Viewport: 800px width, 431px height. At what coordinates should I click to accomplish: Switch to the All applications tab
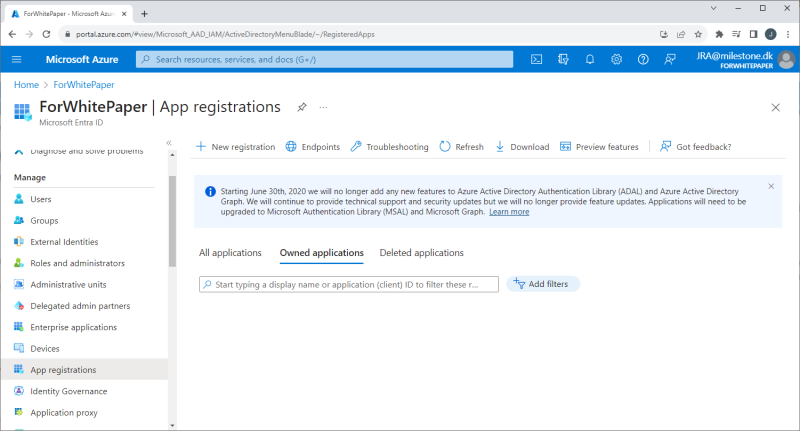coord(230,253)
